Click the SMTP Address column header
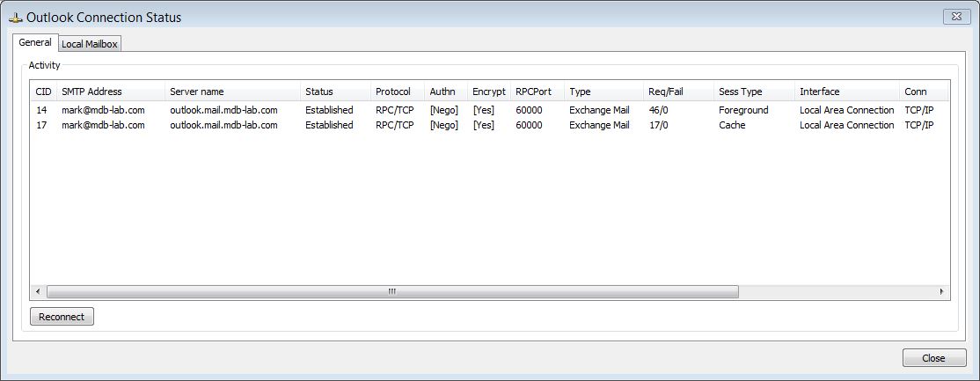Image resolution: width=980 pixels, height=381 pixels. tap(91, 92)
